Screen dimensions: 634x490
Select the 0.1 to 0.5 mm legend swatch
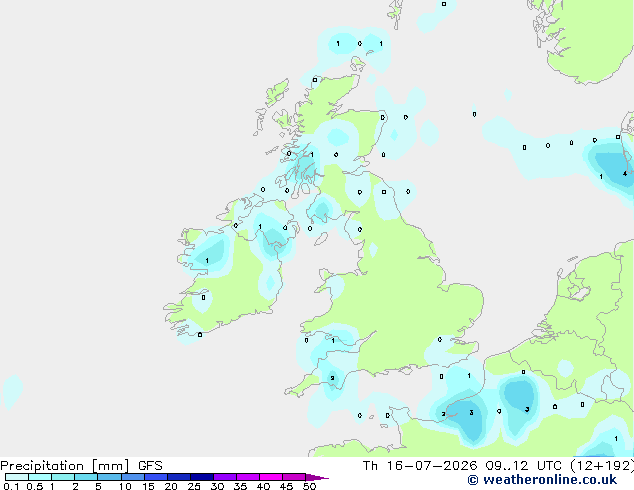17,477
